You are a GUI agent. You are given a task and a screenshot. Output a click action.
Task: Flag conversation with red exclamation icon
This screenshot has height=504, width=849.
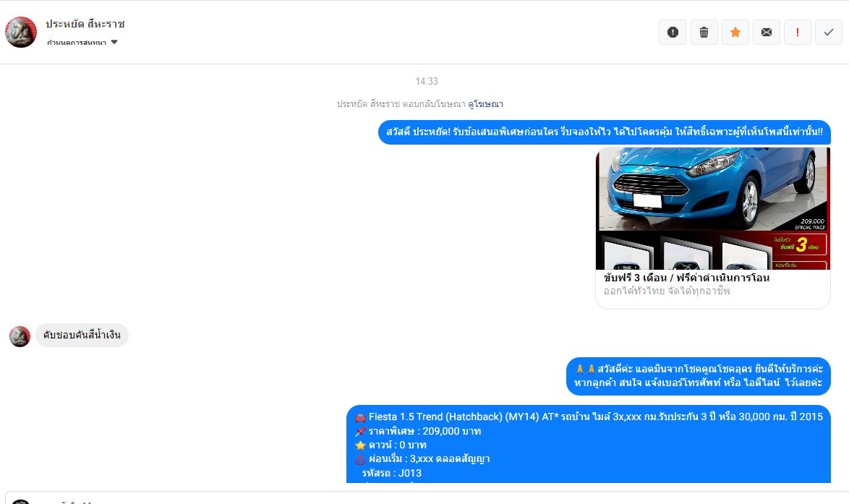pyautogui.click(x=798, y=33)
